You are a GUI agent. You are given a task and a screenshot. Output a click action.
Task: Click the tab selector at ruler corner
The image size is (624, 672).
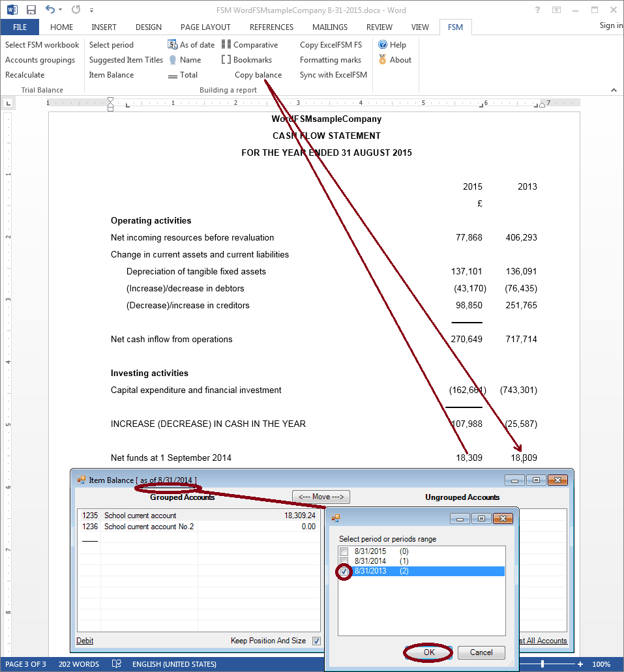click(8, 103)
